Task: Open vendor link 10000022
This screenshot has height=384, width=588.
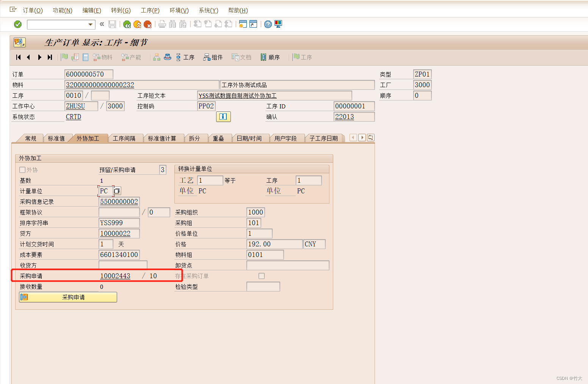Action: (119, 234)
